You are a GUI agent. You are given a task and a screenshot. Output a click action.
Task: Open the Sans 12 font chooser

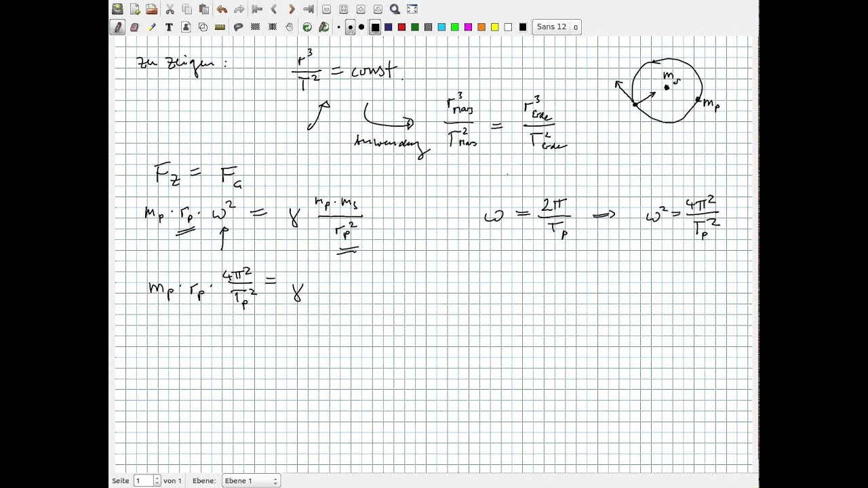[557, 27]
